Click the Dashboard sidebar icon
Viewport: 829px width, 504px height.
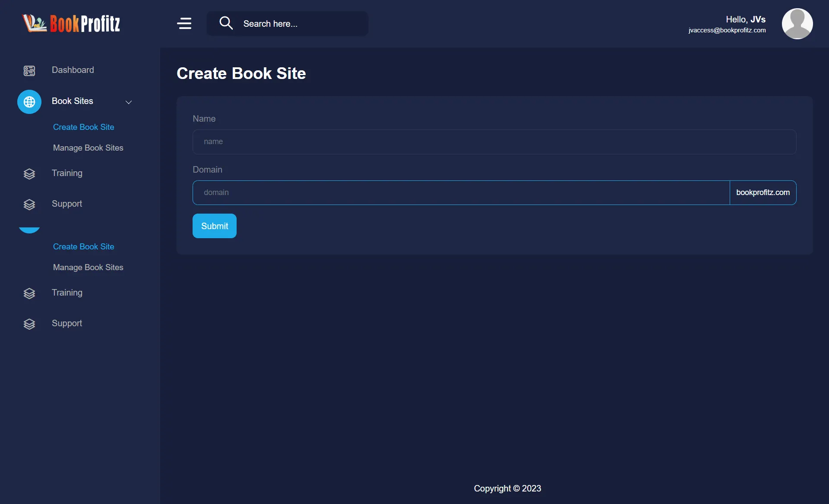(x=29, y=70)
